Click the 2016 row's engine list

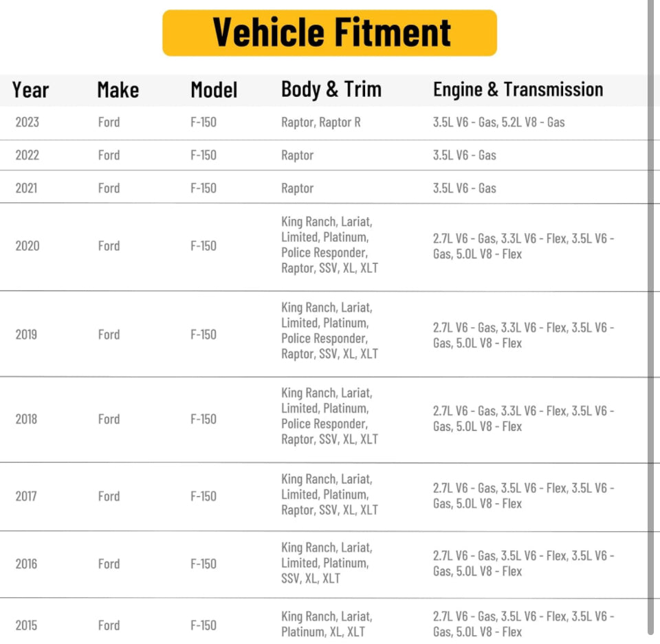click(523, 564)
